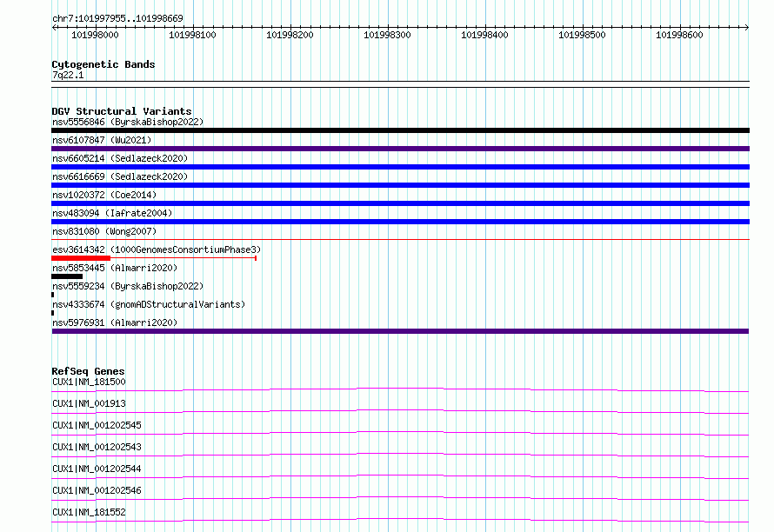Select the blue nsv1020372 Coe2014 variant bar
This screenshot has width=774, height=532.
pos(400,203)
